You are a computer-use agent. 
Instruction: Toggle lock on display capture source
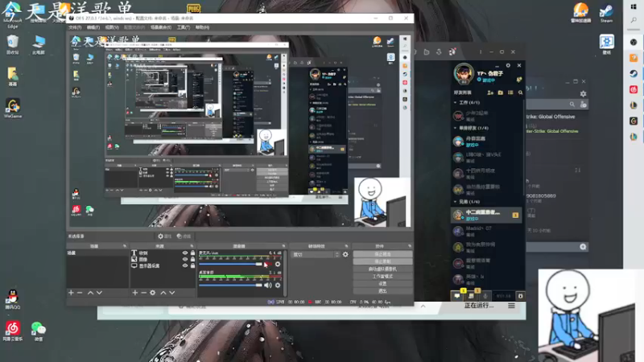pyautogui.click(x=192, y=265)
